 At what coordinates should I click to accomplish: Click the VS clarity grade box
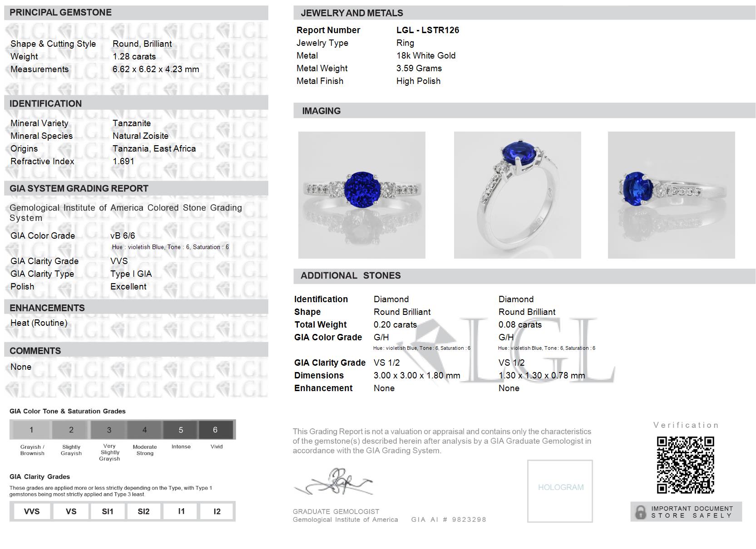point(71,511)
